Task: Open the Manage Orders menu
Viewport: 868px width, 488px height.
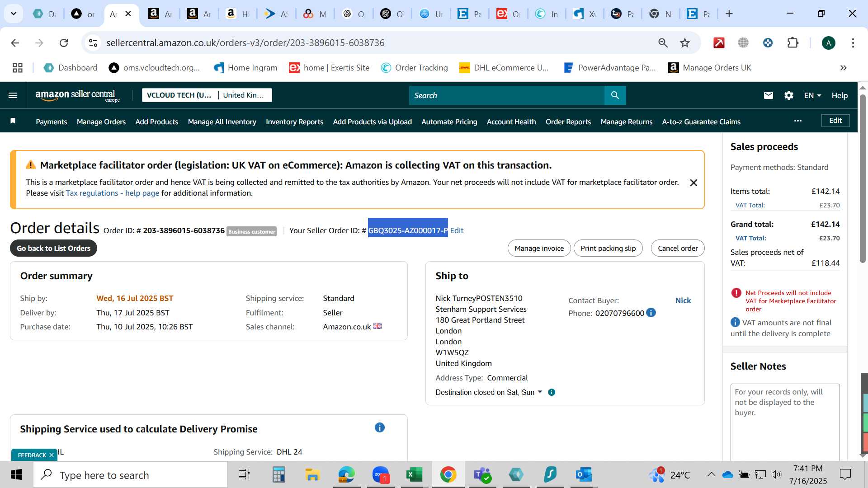Action: tap(101, 122)
